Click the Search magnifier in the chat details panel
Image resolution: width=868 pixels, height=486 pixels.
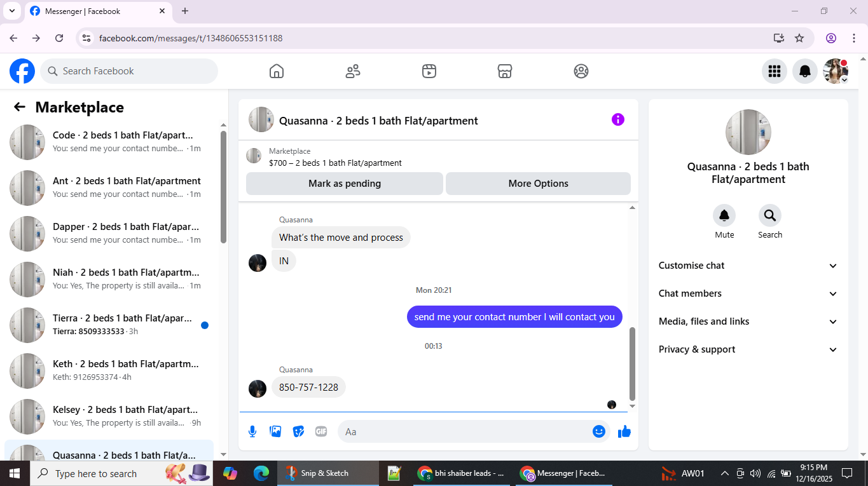click(770, 216)
